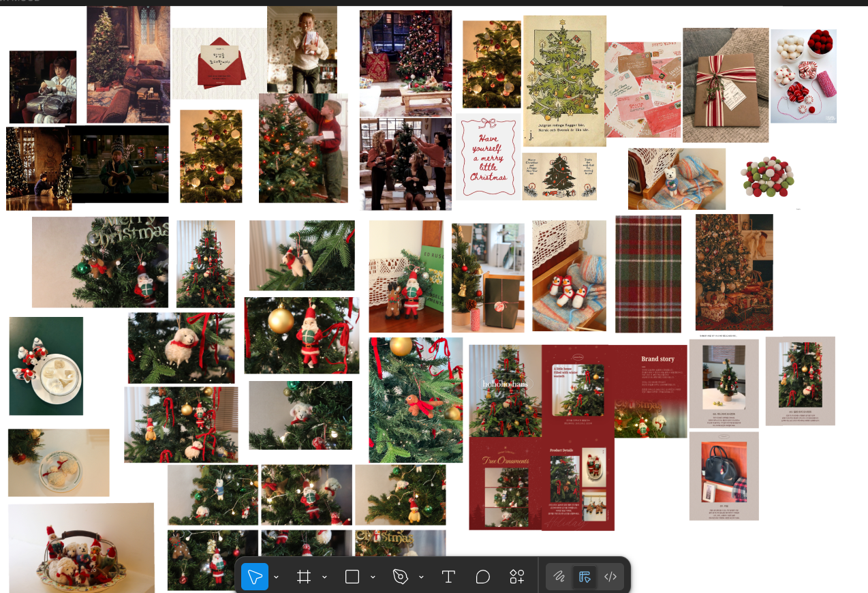Screen dimensions: 868x593
Task: Open the Move tools dropdown arrow
Action: [276, 577]
